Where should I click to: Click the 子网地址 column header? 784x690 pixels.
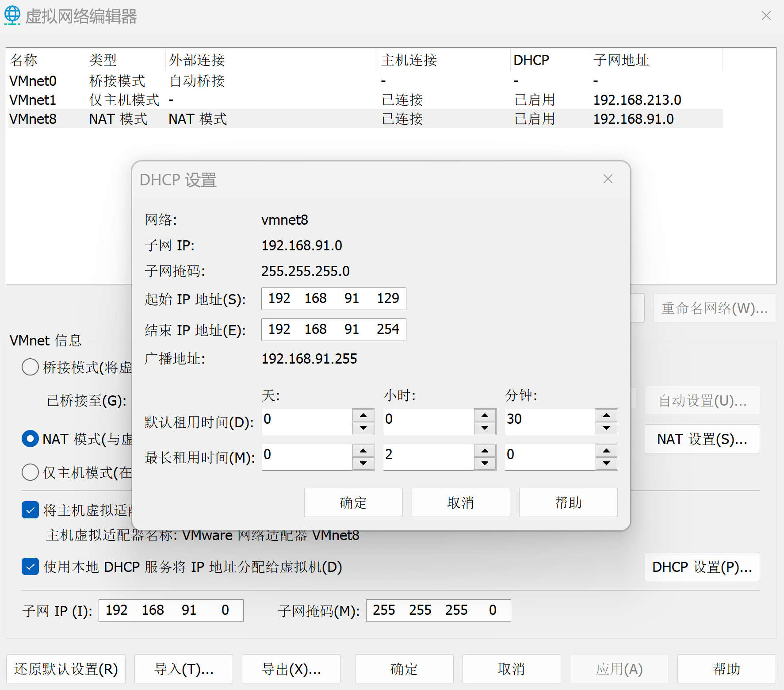point(657,60)
